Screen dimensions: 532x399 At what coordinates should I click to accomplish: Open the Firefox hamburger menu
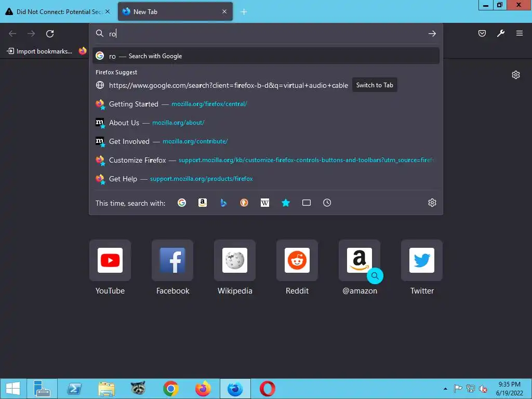click(520, 33)
